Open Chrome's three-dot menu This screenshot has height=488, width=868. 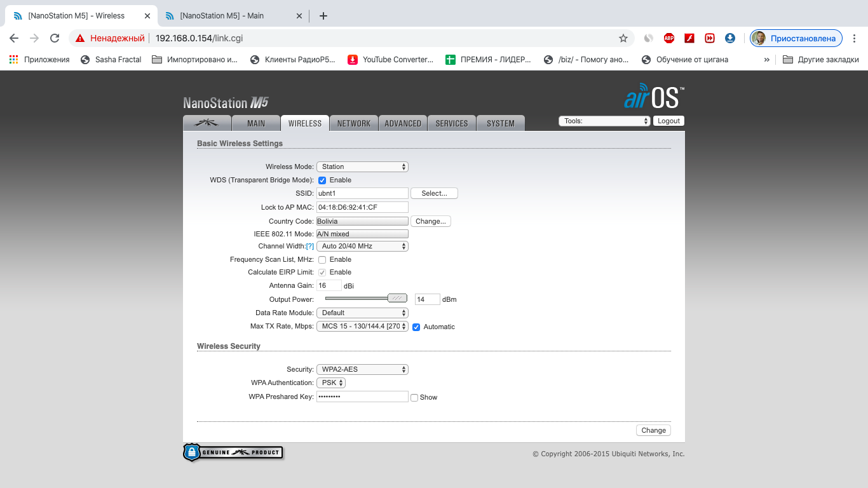(855, 38)
